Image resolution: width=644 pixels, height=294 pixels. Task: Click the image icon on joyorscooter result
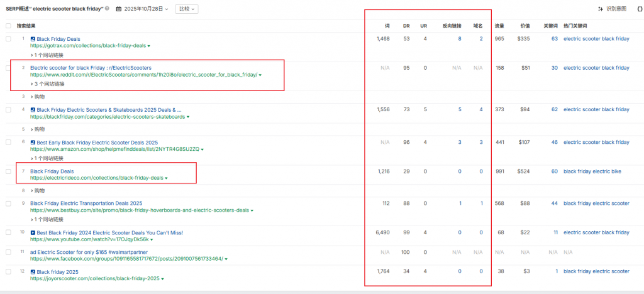(33, 271)
